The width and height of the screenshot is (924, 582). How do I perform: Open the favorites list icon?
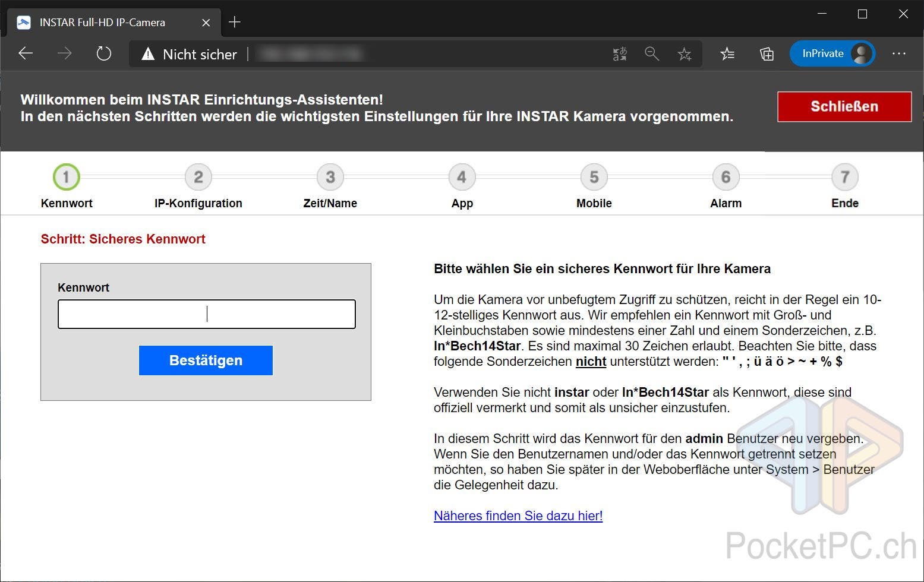[727, 54]
